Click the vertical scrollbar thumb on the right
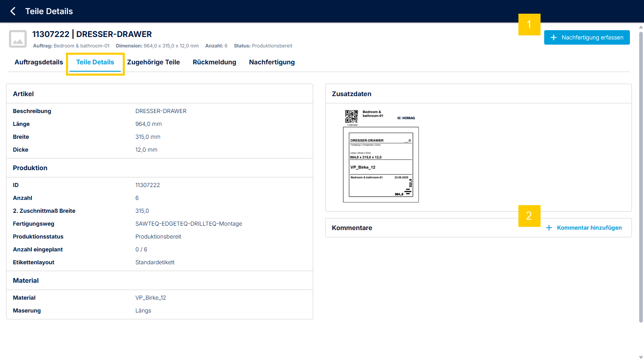Image resolution: width=644 pixels, height=362 pixels. [641, 177]
